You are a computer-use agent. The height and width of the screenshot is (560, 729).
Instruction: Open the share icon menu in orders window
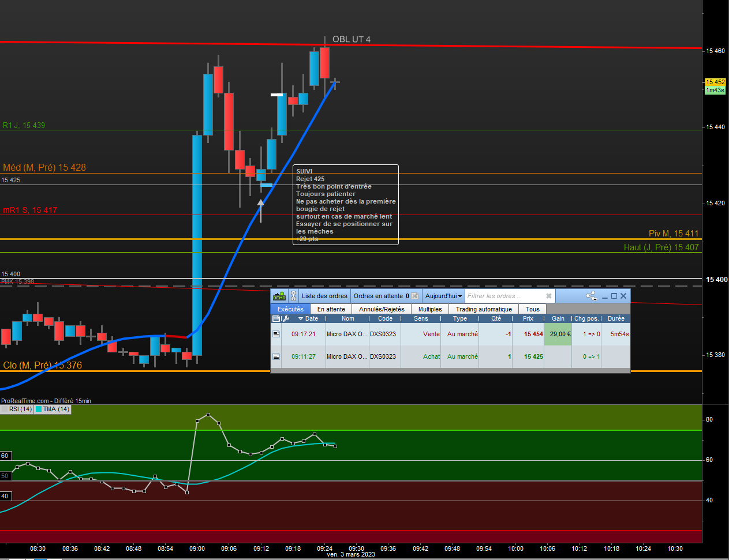coord(592,296)
